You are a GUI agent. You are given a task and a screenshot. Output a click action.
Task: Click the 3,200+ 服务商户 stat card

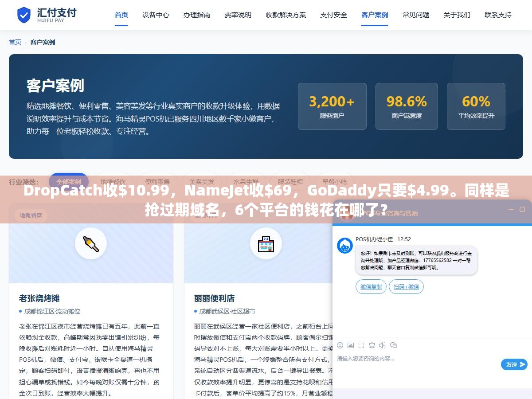332,106
